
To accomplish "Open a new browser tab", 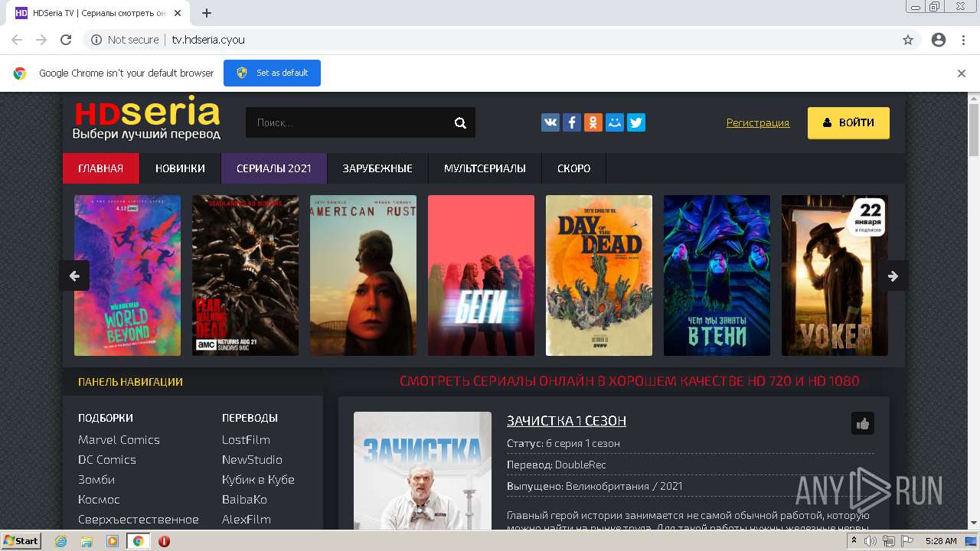I will click(x=207, y=13).
